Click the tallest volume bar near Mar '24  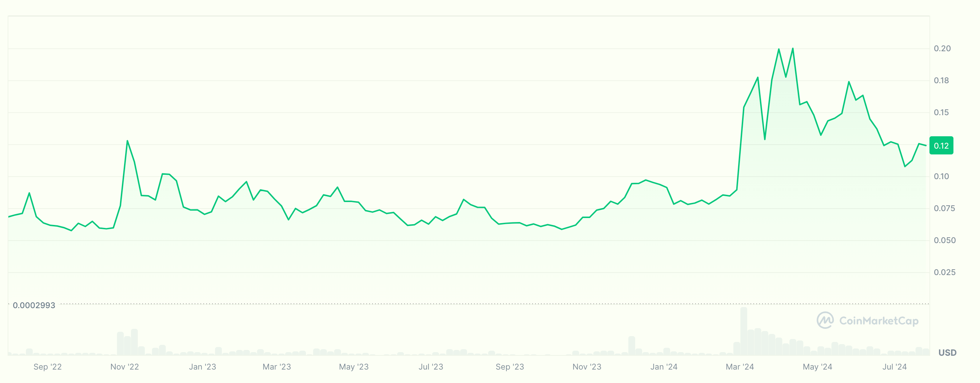(744, 331)
